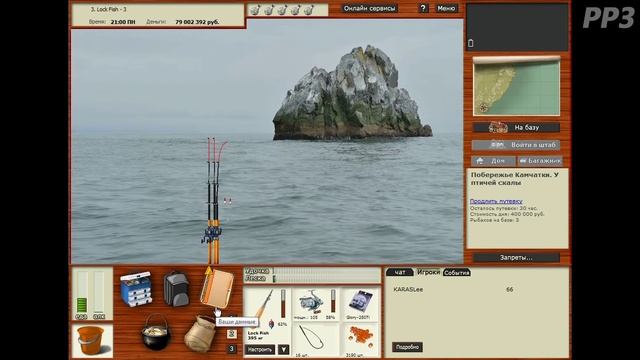The width and height of the screenshot is (640, 360).
Task: Open the Меню button
Action: tap(446, 8)
